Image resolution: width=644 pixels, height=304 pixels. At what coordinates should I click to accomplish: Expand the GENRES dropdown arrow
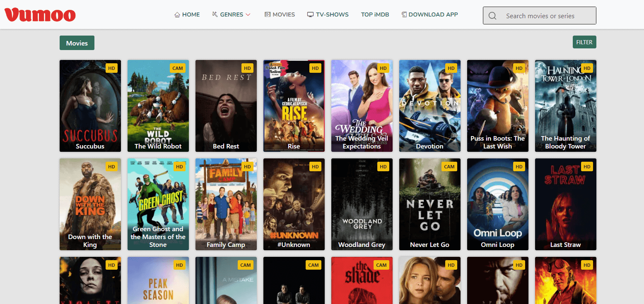(248, 15)
